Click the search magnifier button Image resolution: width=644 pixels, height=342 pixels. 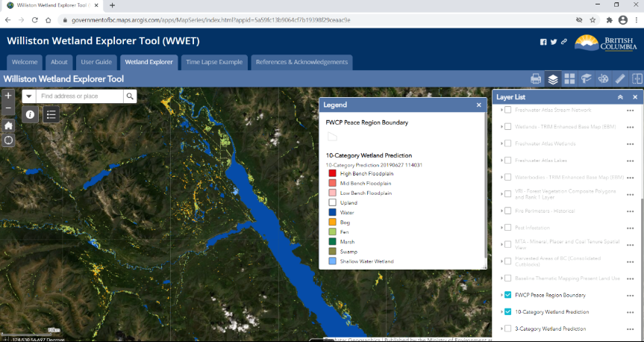130,96
